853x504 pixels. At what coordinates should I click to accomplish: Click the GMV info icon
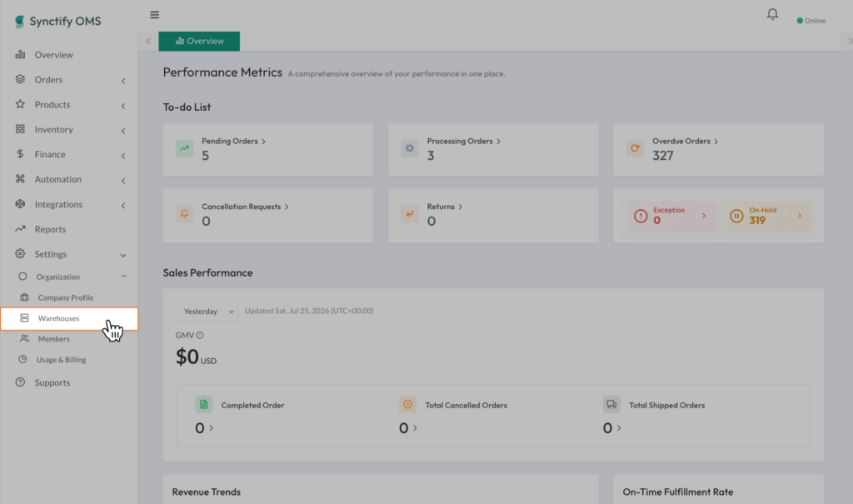200,335
